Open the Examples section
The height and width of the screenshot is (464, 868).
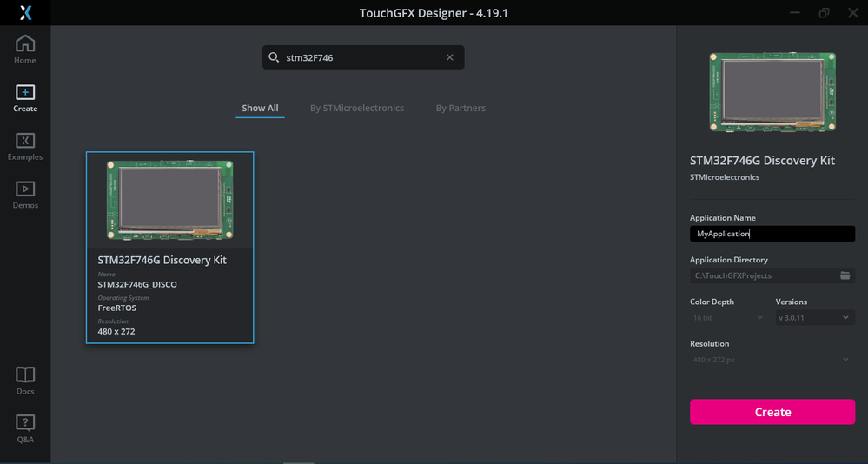tap(25, 147)
